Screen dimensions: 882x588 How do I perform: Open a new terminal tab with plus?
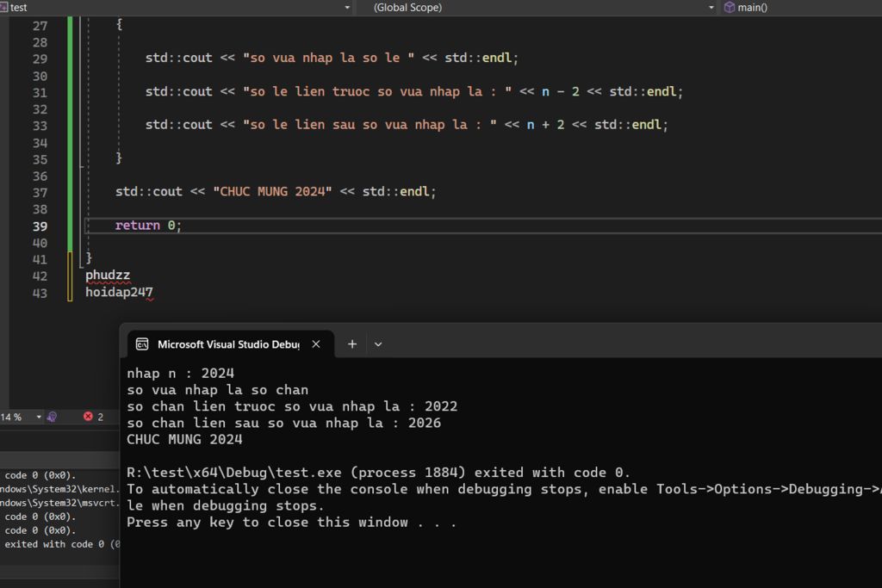coord(352,344)
